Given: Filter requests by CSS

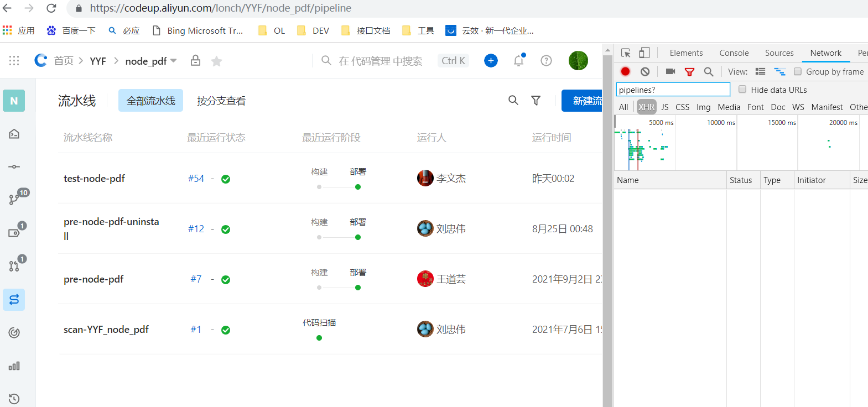Looking at the screenshot, I should pos(682,107).
